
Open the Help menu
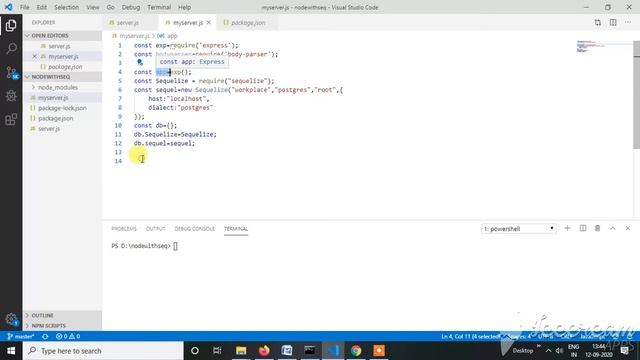[x=184, y=7]
